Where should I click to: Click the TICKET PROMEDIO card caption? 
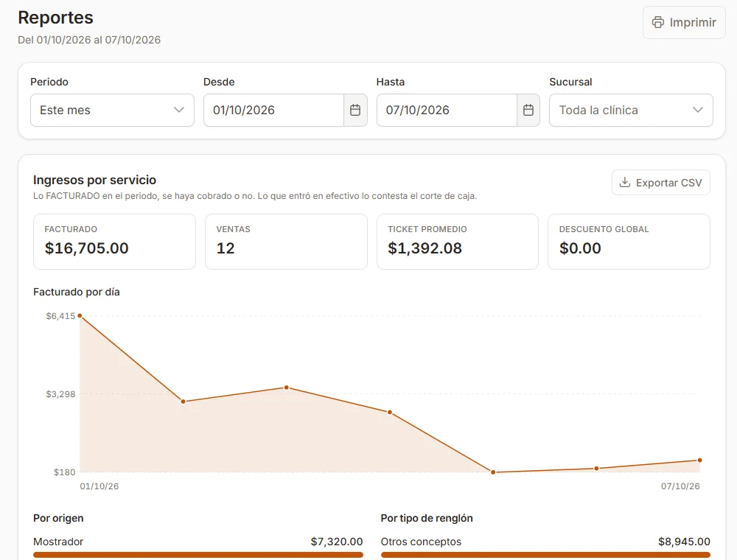427,229
